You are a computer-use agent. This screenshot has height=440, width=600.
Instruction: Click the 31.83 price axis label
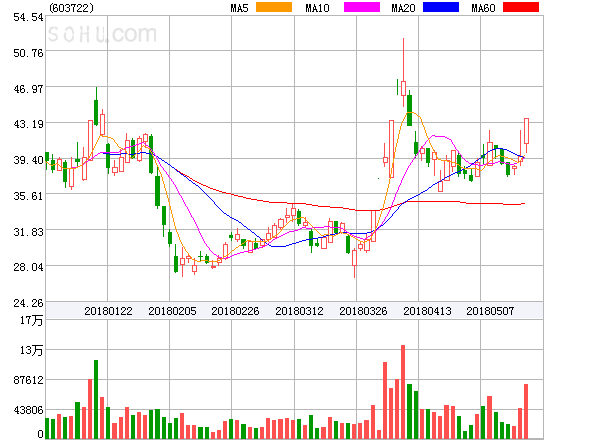click(x=28, y=232)
